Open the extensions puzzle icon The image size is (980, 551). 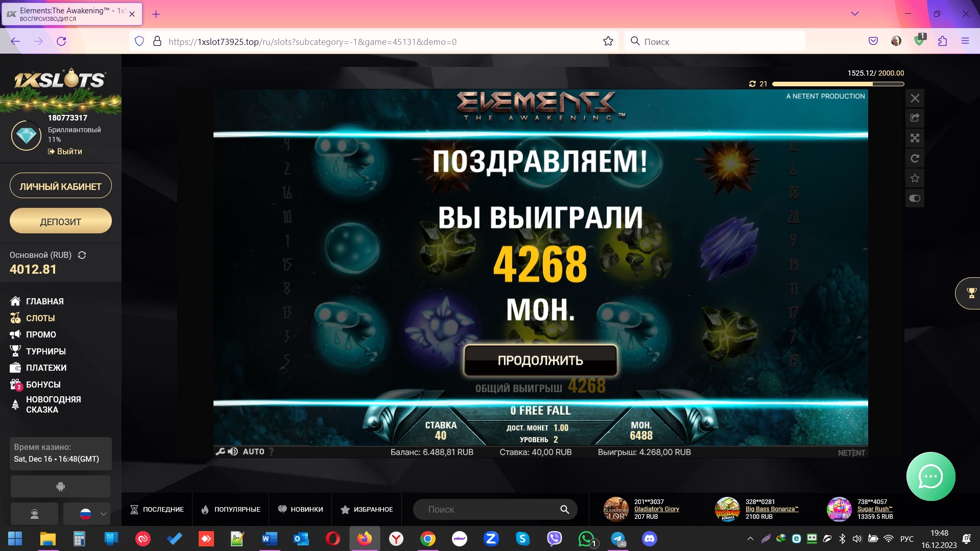tap(942, 41)
